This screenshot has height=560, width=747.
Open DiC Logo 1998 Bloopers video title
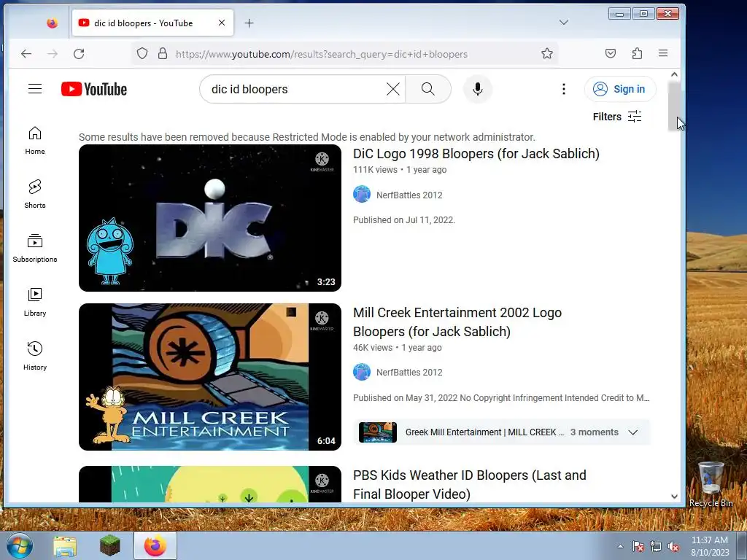476,154
